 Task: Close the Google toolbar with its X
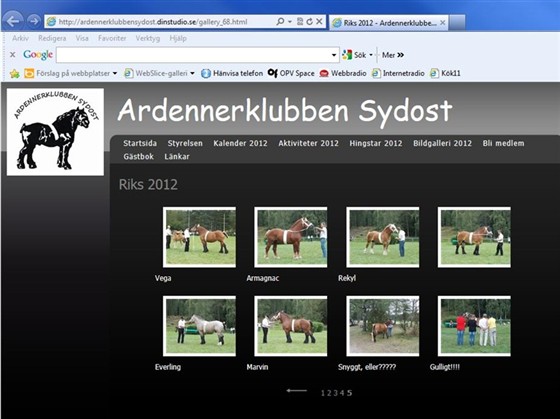pos(12,55)
